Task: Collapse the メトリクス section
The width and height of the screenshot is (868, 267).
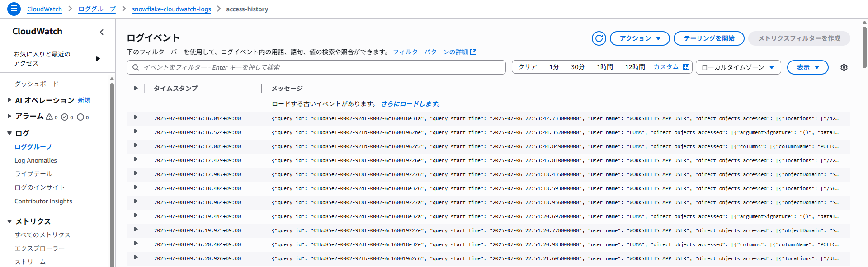Action: 9,221
